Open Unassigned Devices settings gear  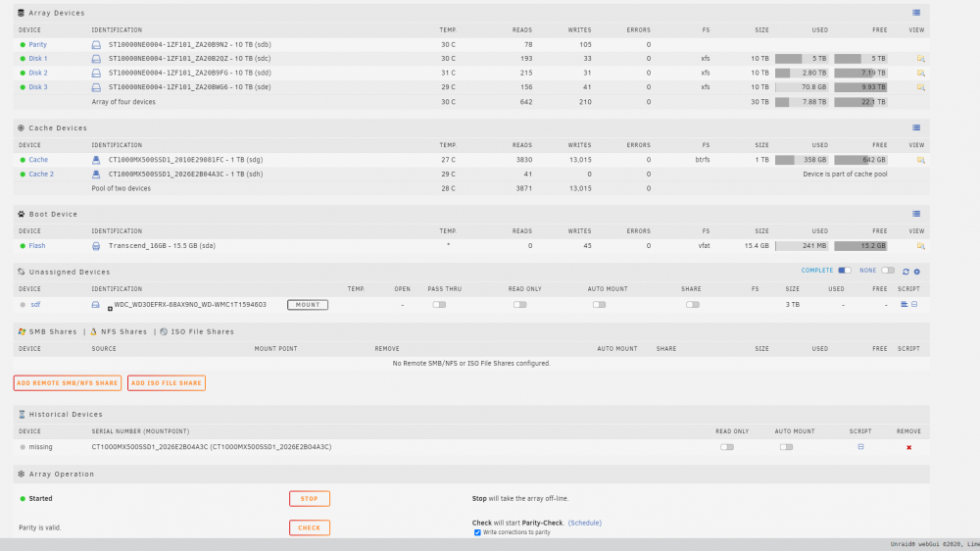(917, 272)
